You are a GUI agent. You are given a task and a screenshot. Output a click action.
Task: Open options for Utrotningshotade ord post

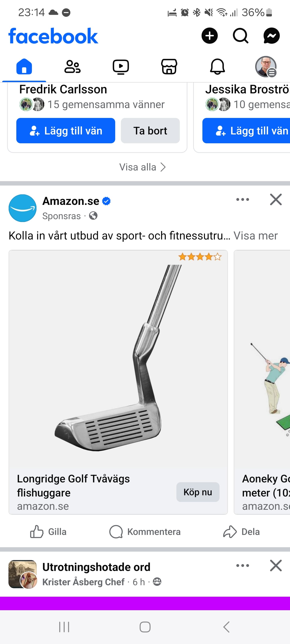click(x=242, y=566)
